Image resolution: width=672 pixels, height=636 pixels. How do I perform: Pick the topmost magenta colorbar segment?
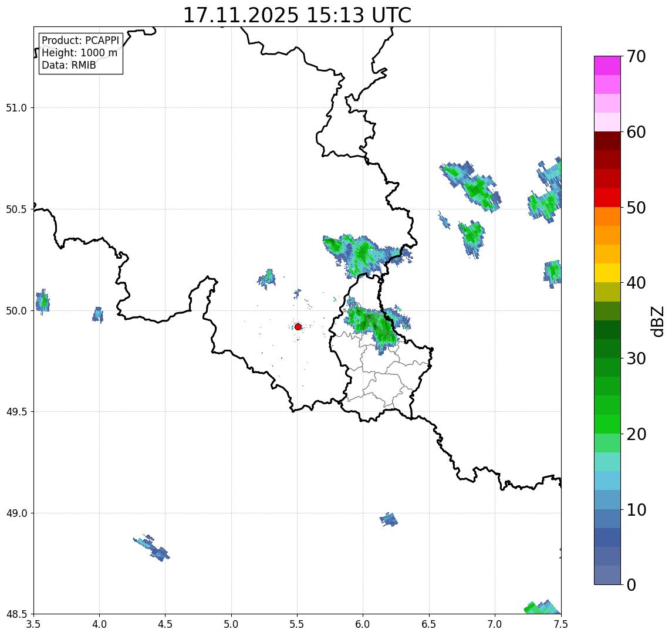607,66
